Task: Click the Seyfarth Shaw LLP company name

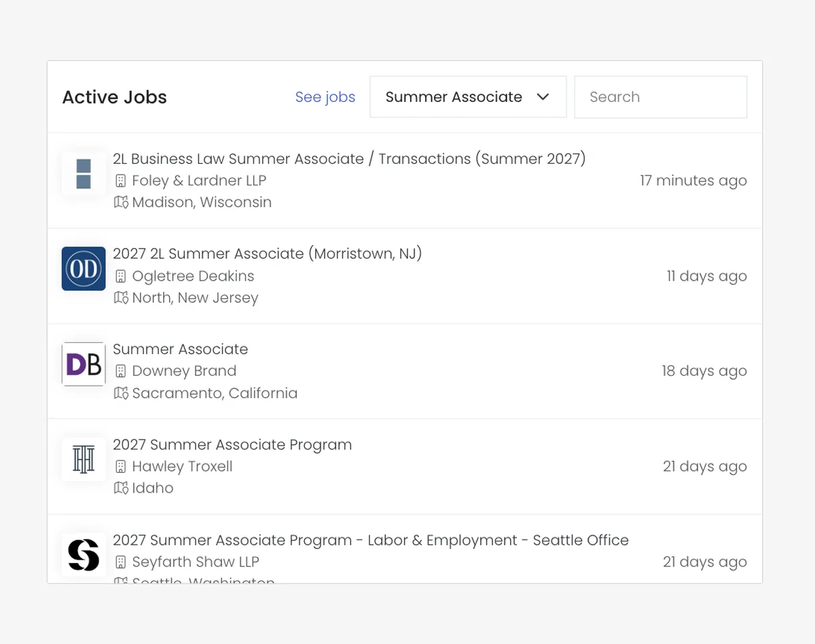Action: (x=196, y=562)
